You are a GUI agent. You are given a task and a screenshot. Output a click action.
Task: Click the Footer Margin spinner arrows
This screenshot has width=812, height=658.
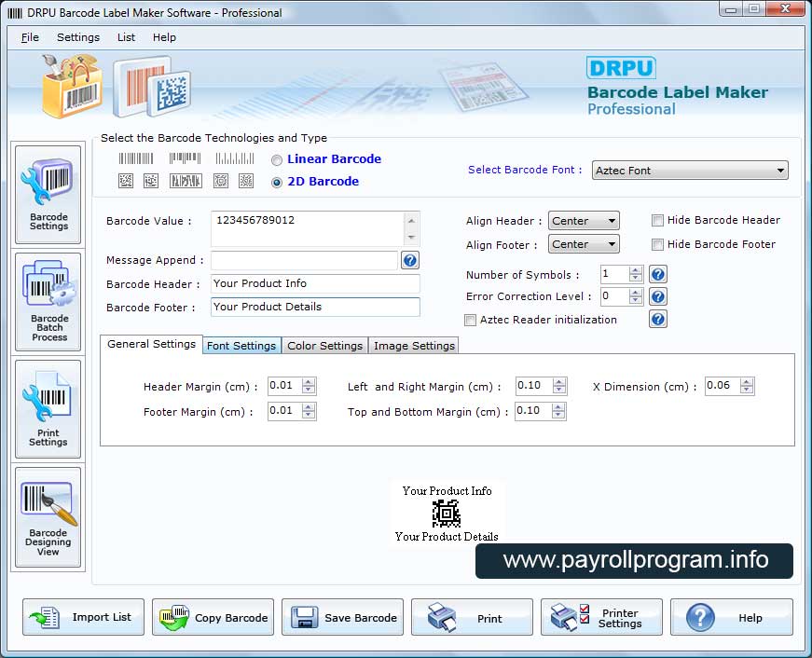[309, 411]
